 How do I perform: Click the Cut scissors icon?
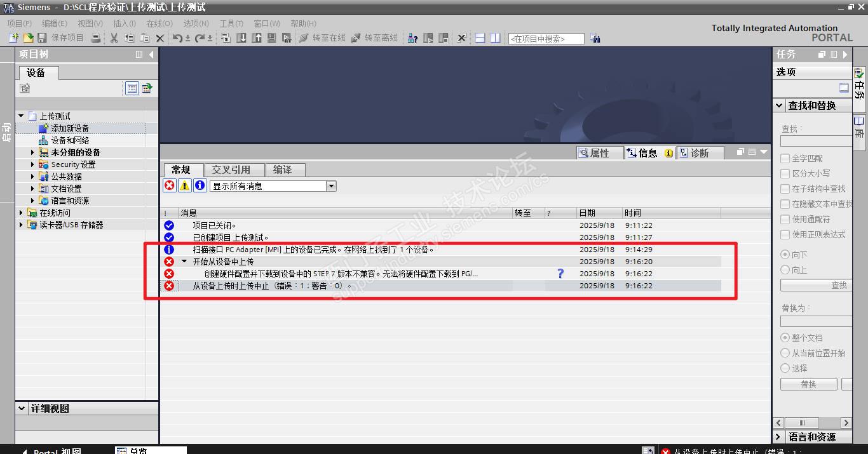[114, 38]
